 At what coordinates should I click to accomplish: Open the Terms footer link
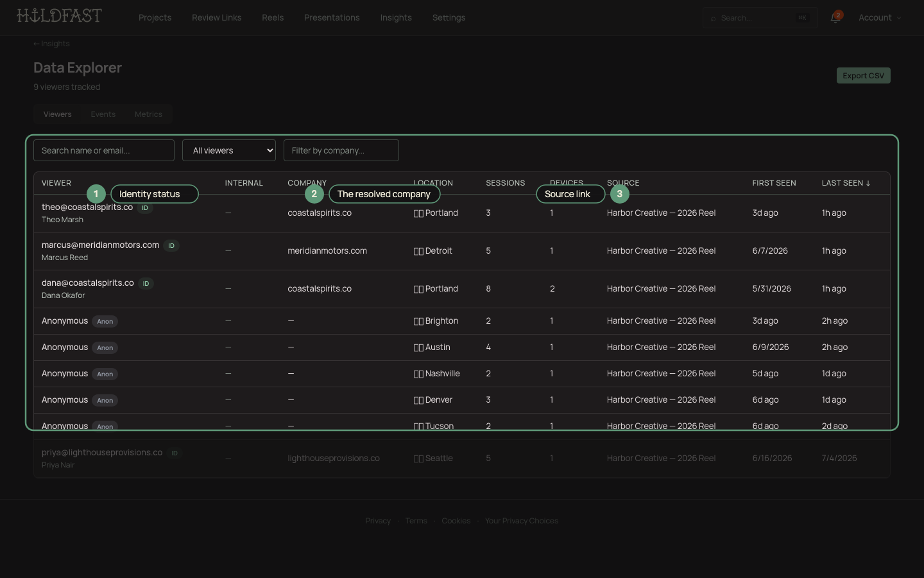416,521
